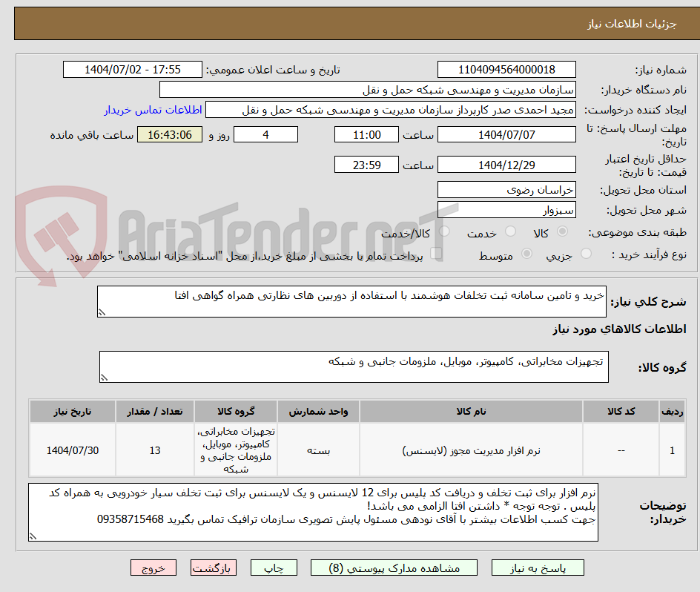Viewport: 700px width, 592px height.
Task: Click the بازگشت button
Action: click(214, 568)
